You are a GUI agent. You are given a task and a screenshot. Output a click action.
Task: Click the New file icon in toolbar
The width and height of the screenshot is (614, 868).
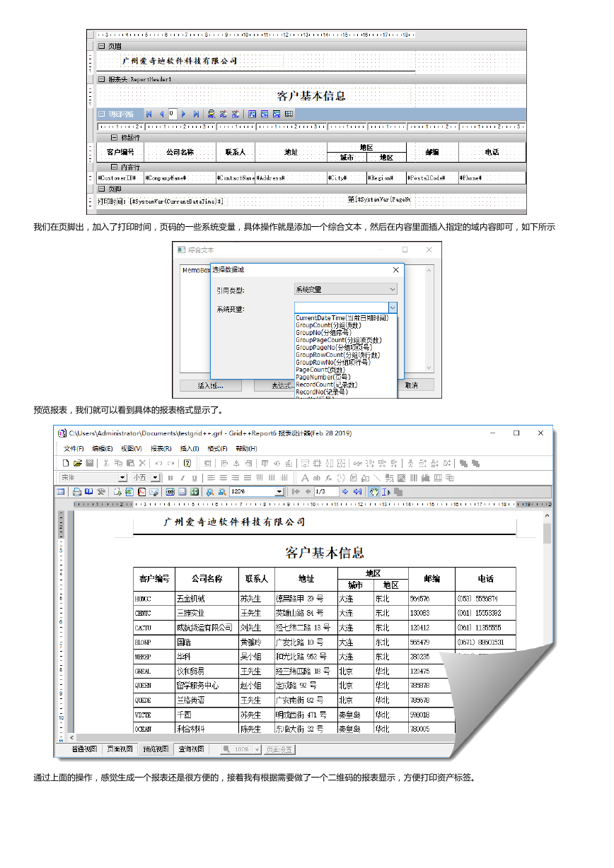pyautogui.click(x=66, y=463)
